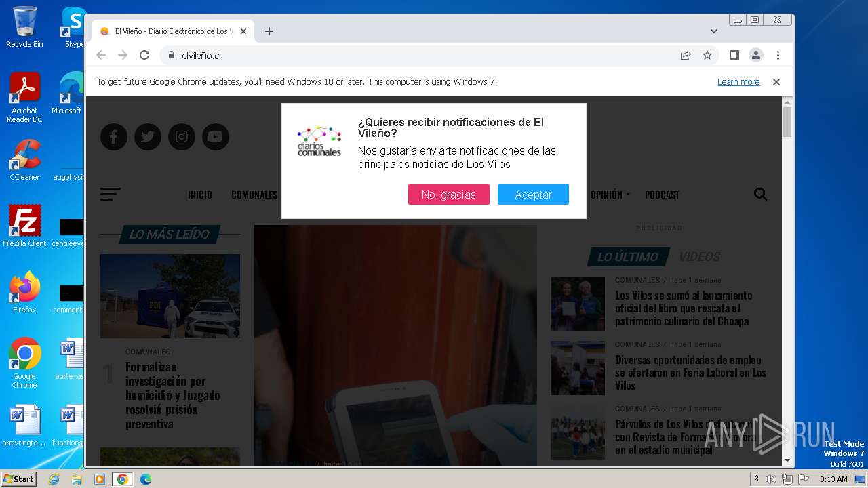
Task: Toggle the Chrome side panel icon
Action: [734, 55]
